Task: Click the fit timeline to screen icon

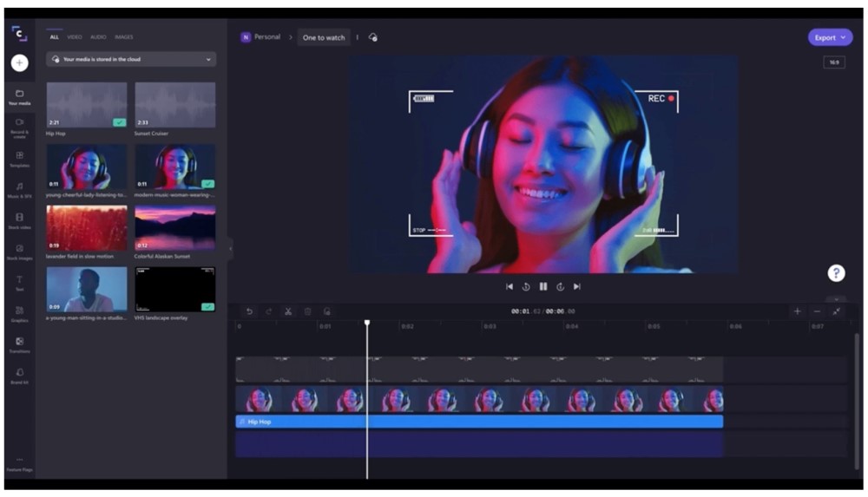Action: [837, 311]
